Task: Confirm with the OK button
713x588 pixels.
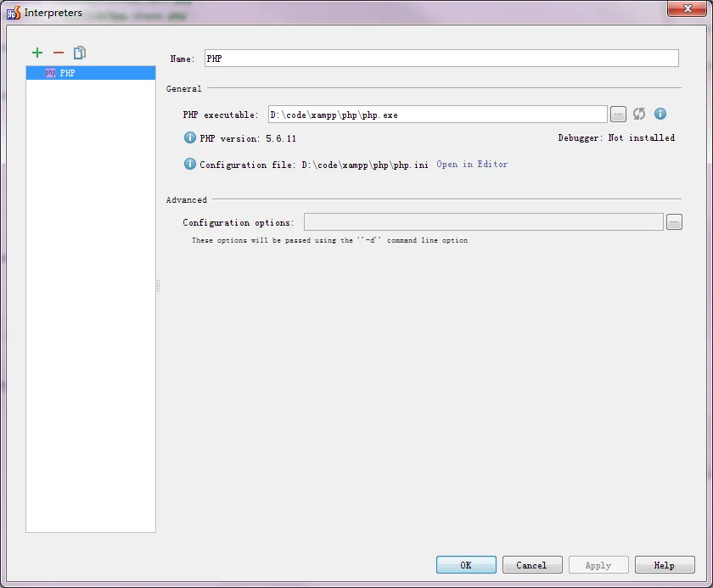Action: tap(466, 565)
